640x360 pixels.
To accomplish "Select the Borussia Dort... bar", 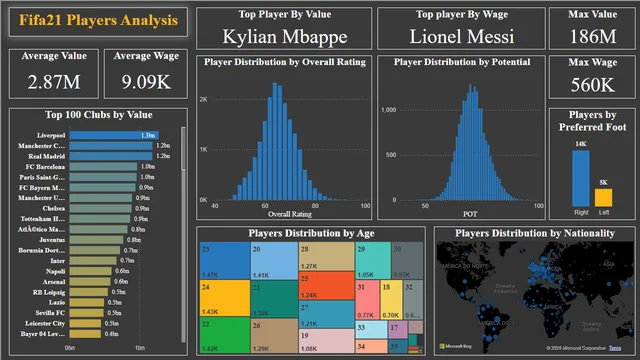I will point(95,250).
